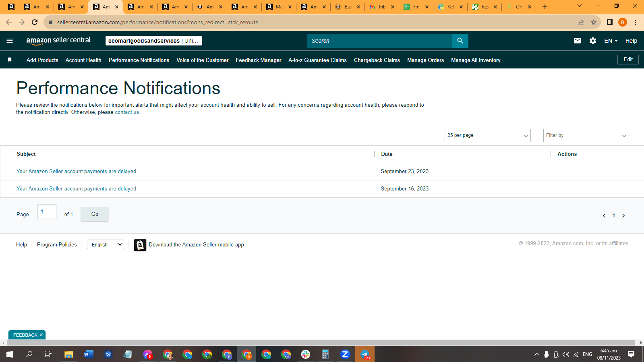Image resolution: width=644 pixels, height=362 pixels.
Task: Open the Filter by dropdown
Action: pyautogui.click(x=586, y=135)
